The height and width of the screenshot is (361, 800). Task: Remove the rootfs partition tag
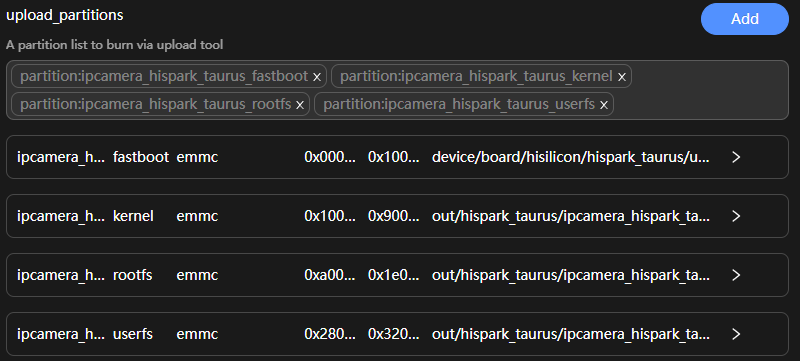tap(300, 105)
